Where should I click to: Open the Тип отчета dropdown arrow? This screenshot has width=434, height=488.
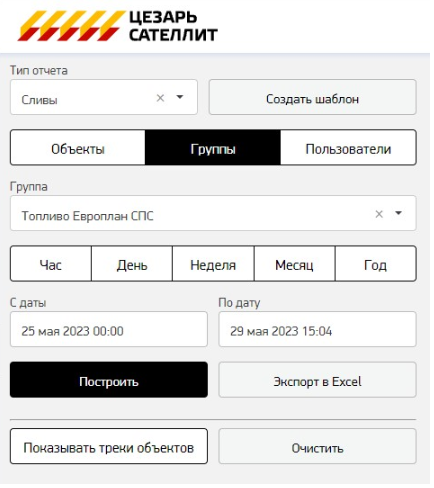(180, 97)
